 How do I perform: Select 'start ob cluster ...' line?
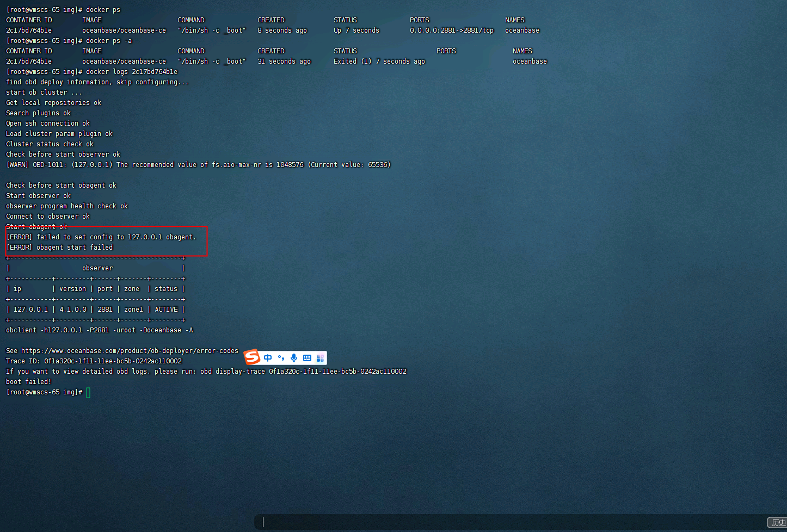click(44, 92)
